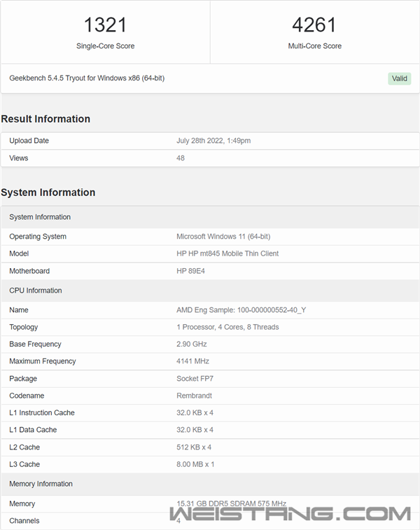Image resolution: width=420 pixels, height=530 pixels.
Task: Click the 'Multi-Core Score' label
Action: coord(314,46)
